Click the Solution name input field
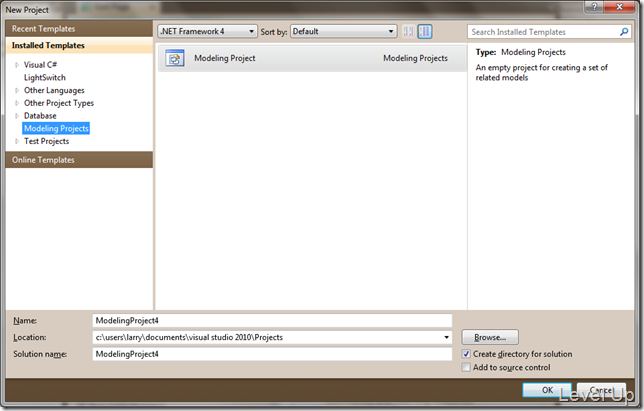 point(272,354)
